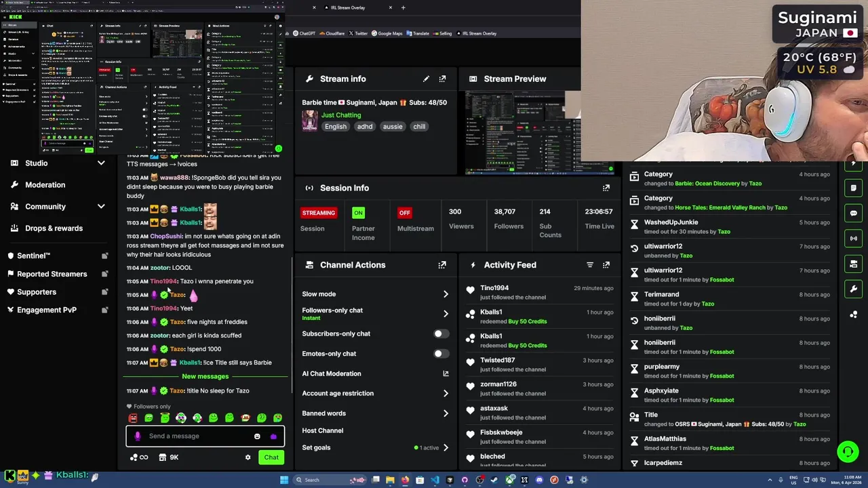Open AI Chat Moderation external link icon
This screenshot has height=488, width=868.
tap(446, 373)
